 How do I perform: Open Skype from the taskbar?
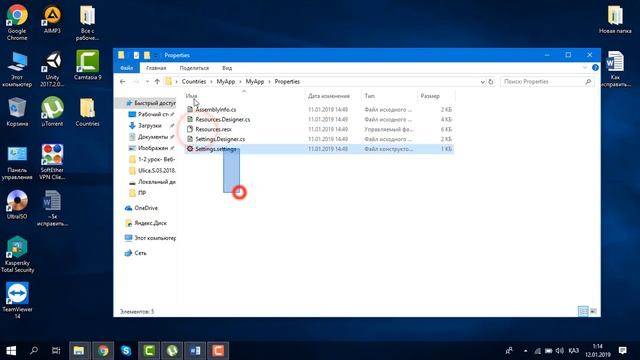pyautogui.click(x=126, y=351)
